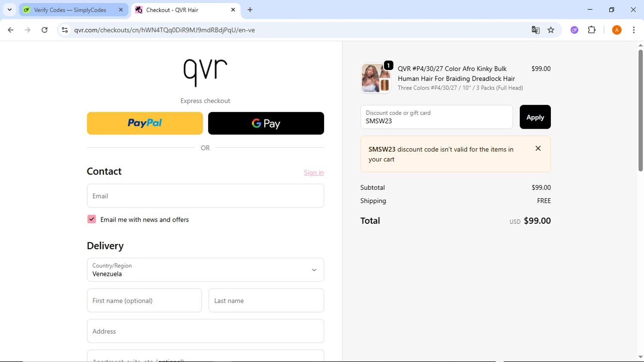Bookmark this page with star icon

pyautogui.click(x=551, y=30)
